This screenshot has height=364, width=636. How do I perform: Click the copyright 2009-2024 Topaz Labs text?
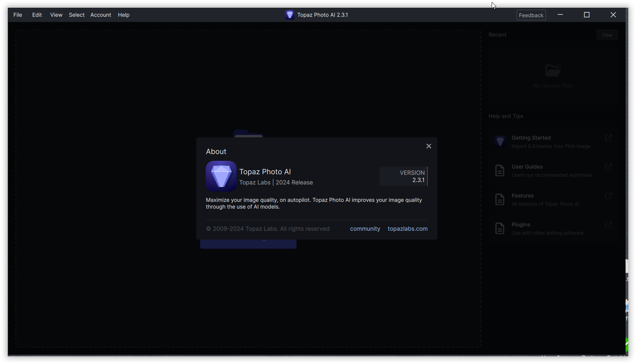268,229
